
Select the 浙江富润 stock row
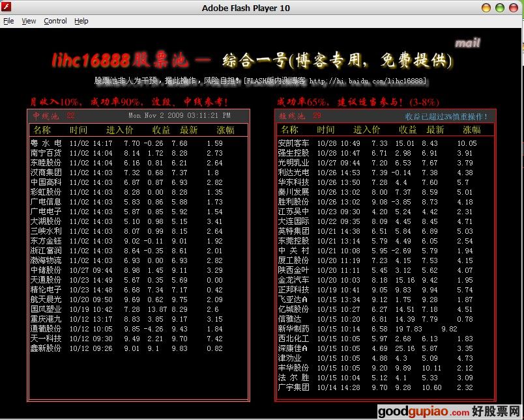coord(126,251)
